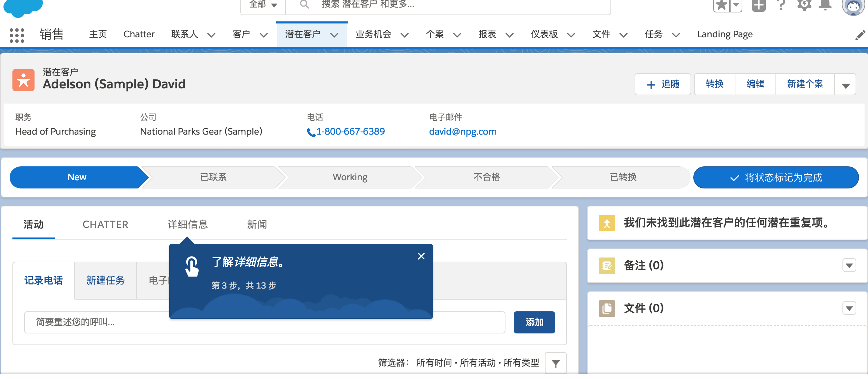Click the orange lead record icon
Screen dimensions: 868x379
click(x=23, y=80)
